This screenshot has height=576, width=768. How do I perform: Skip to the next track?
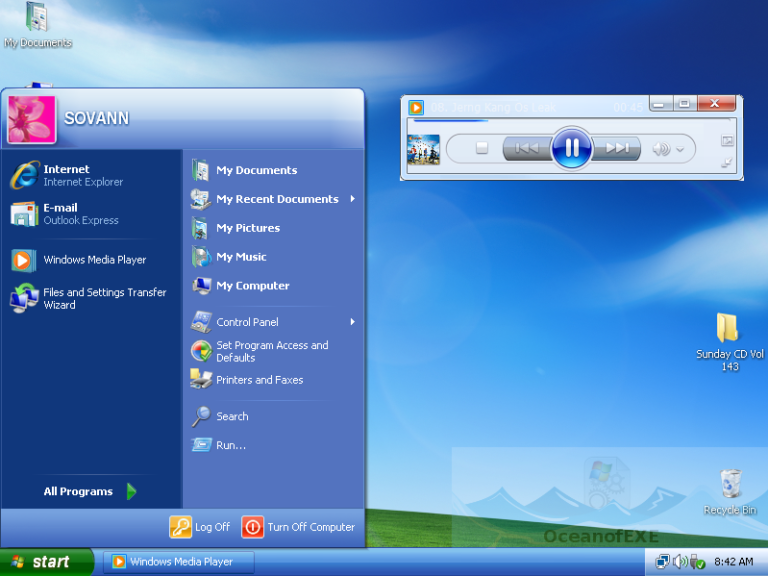618,149
